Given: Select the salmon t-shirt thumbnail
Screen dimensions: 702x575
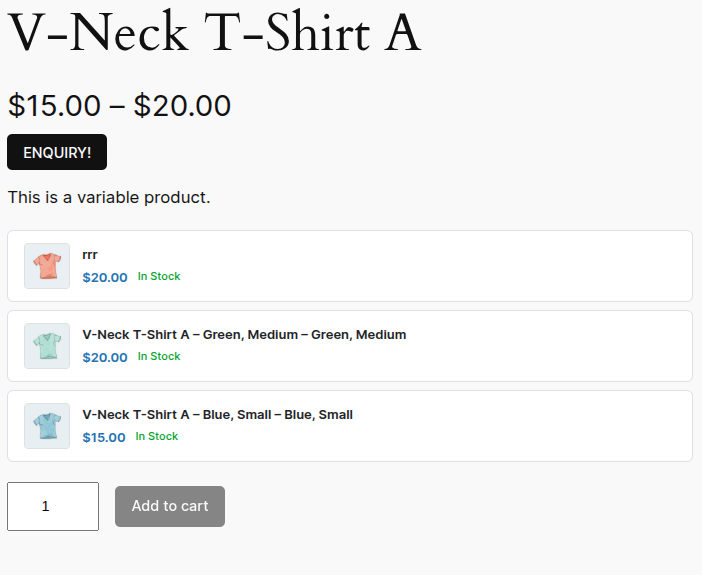Looking at the screenshot, I should point(47,266).
